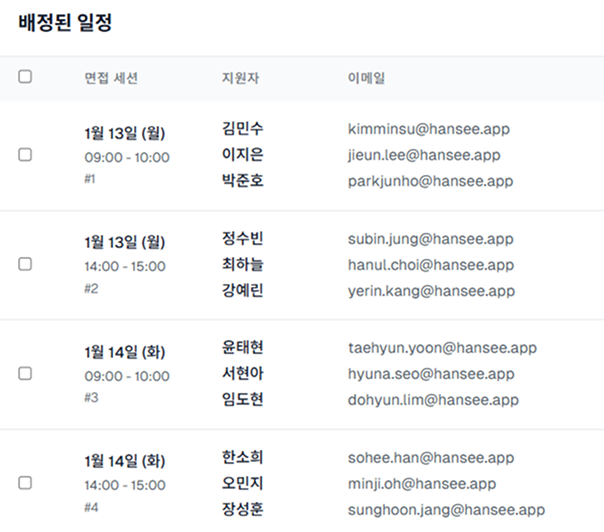Click email minji.oh@hansee.app
Image resolution: width=604 pixels, height=532 pixels.
tap(422, 484)
